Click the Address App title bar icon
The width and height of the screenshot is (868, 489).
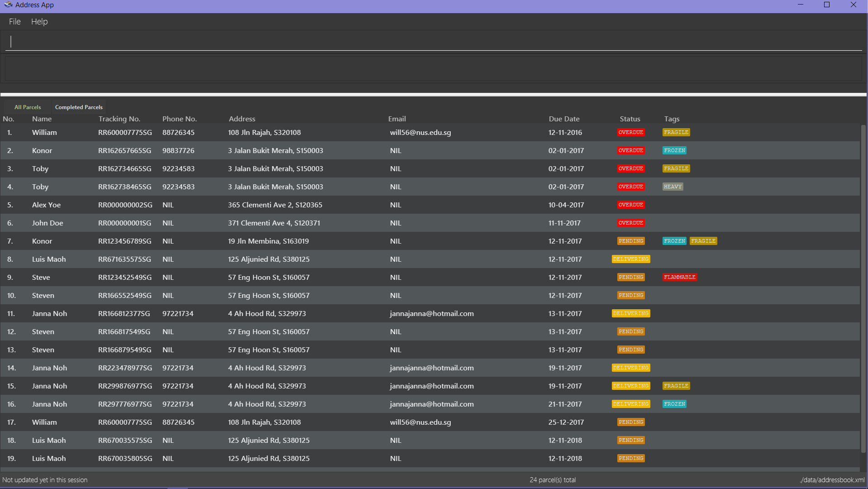point(8,5)
